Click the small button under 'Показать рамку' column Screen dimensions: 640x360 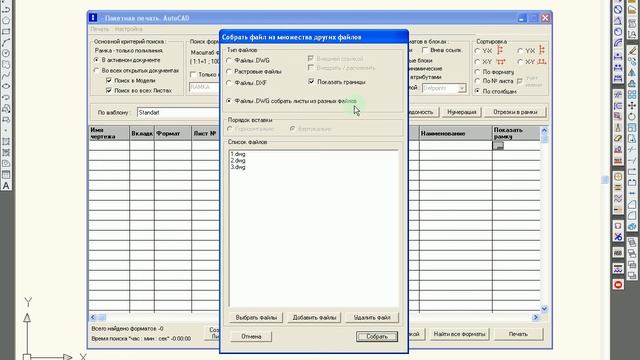tap(498, 145)
